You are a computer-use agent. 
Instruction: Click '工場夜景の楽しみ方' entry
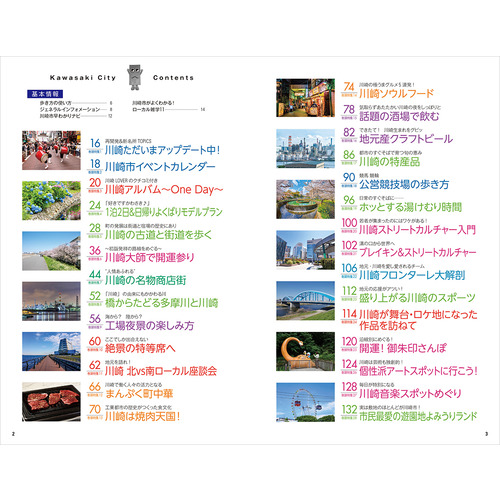[x=150, y=325]
